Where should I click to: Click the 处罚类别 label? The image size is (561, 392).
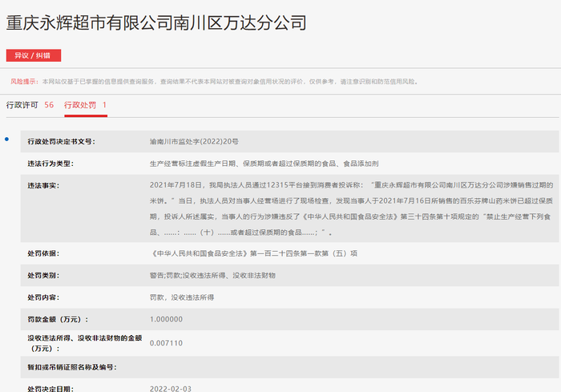(x=43, y=275)
